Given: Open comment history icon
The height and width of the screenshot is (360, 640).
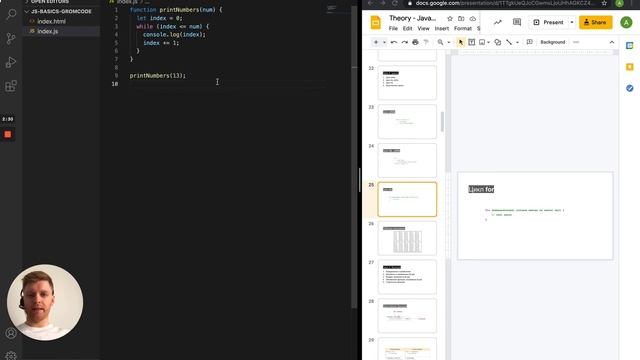Looking at the screenshot, I should click(517, 22).
